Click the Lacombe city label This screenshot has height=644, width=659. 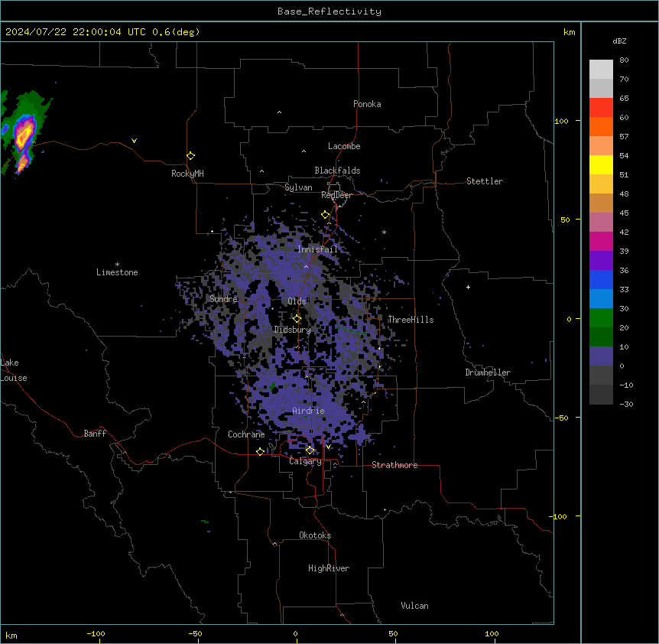click(344, 146)
